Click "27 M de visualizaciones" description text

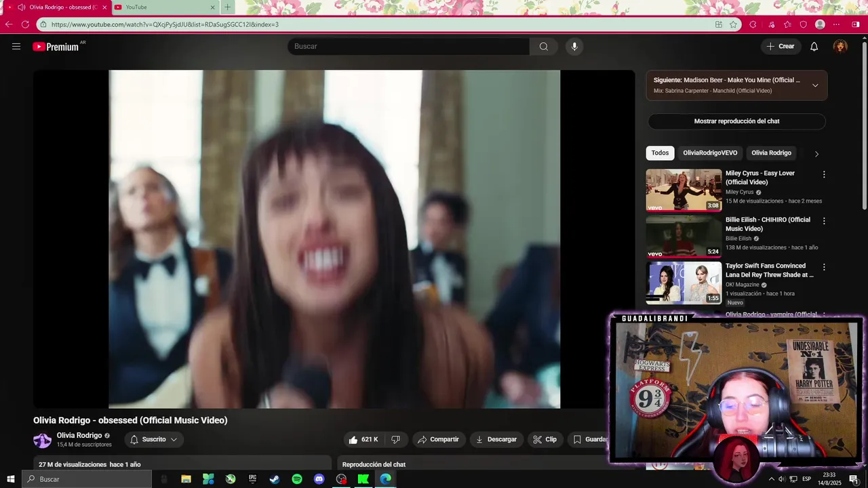coord(73,464)
